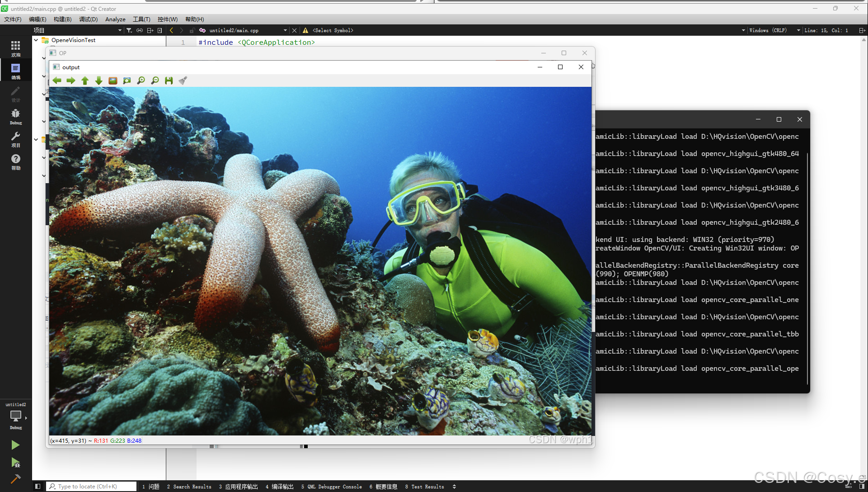868x492 pixels.
Task: Toggle synchronize with editor link icon
Action: tap(140, 30)
